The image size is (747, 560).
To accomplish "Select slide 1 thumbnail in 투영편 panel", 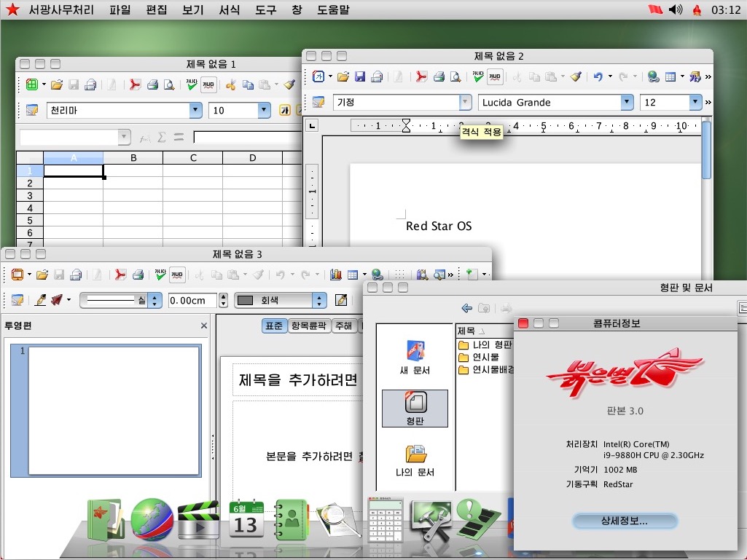I will (113, 411).
